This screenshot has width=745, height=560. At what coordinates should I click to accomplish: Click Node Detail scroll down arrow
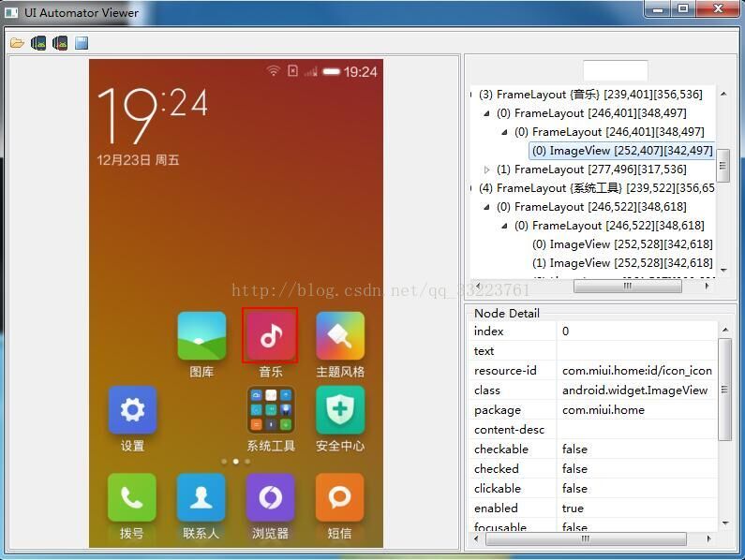725,523
